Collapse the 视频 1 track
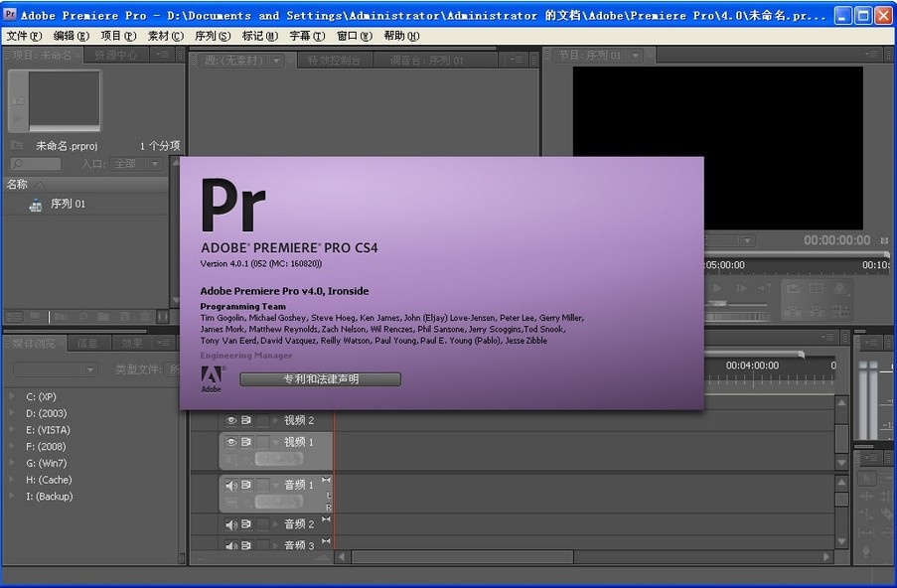The width and height of the screenshot is (897, 588). (x=276, y=442)
